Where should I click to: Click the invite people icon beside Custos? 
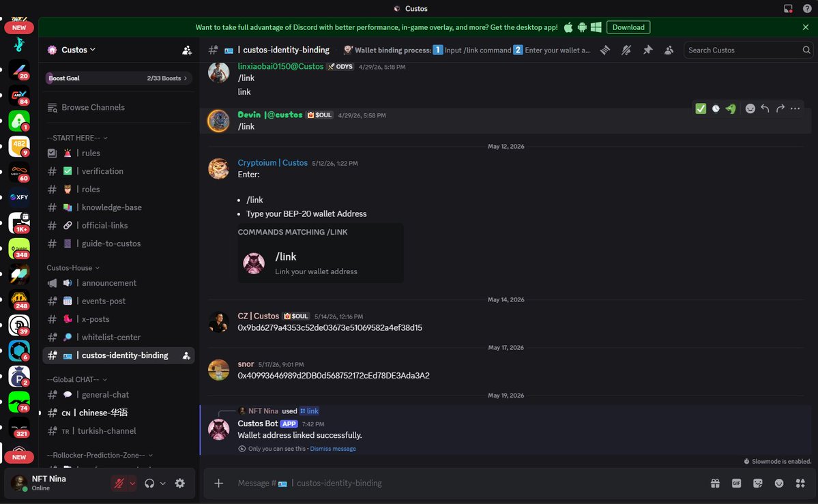pyautogui.click(x=187, y=50)
